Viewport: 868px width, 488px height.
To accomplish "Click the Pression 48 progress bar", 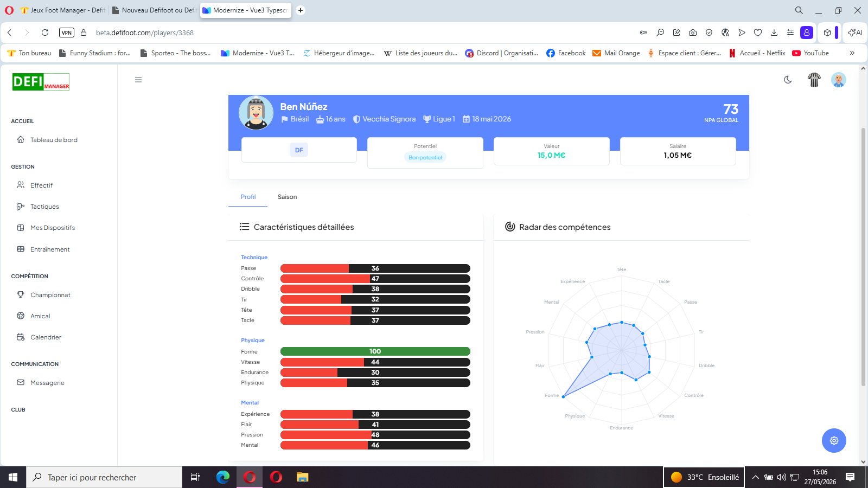I will (x=375, y=435).
